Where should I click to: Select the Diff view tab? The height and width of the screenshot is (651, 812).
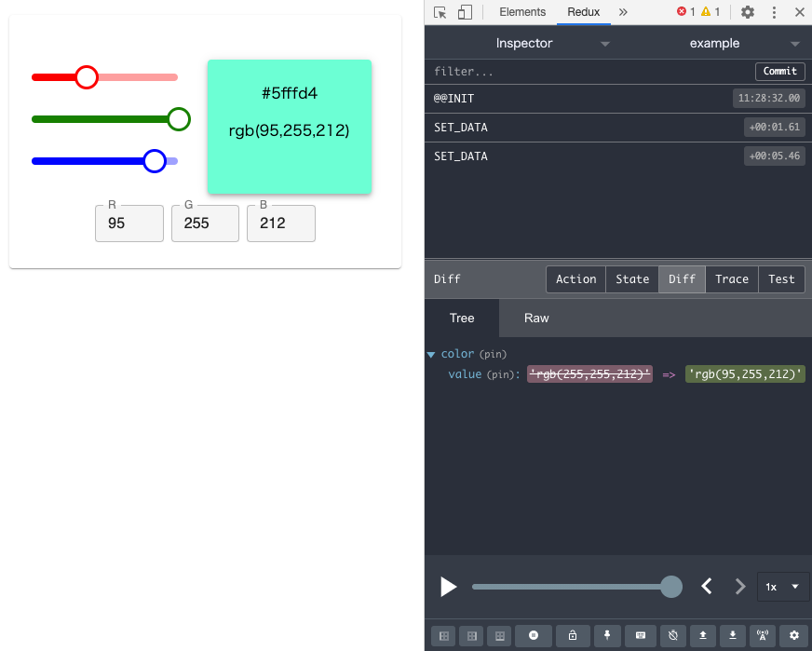point(682,279)
